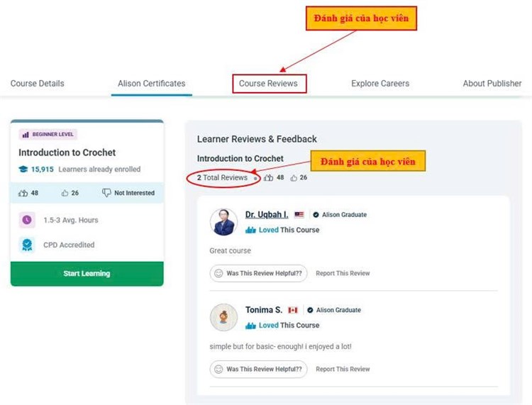Open the Course Details tab
532x405 pixels.
click(37, 84)
